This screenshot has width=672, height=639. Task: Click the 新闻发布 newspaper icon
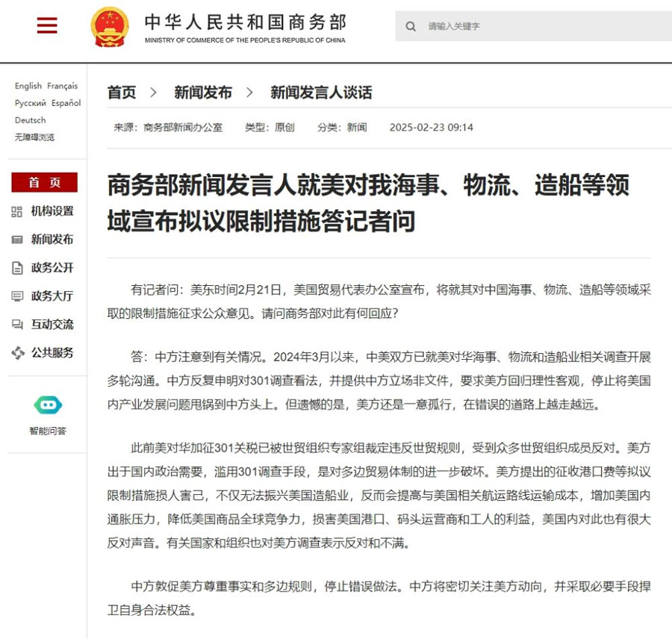(x=16, y=240)
